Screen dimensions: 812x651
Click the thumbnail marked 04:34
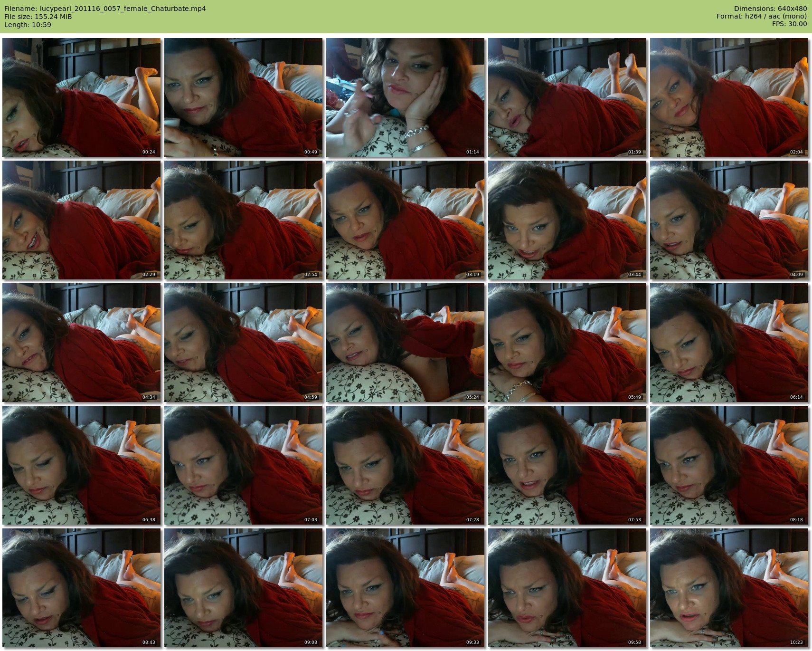(81, 343)
